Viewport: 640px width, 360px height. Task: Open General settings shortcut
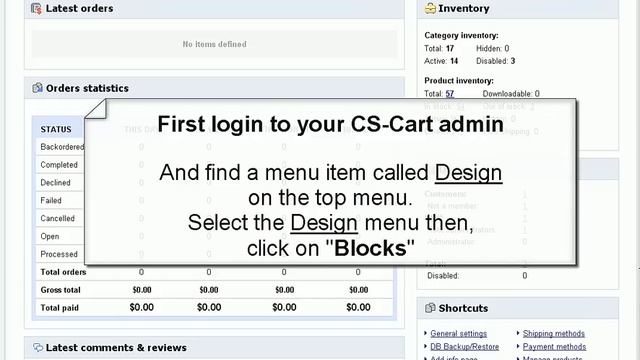pos(458,333)
